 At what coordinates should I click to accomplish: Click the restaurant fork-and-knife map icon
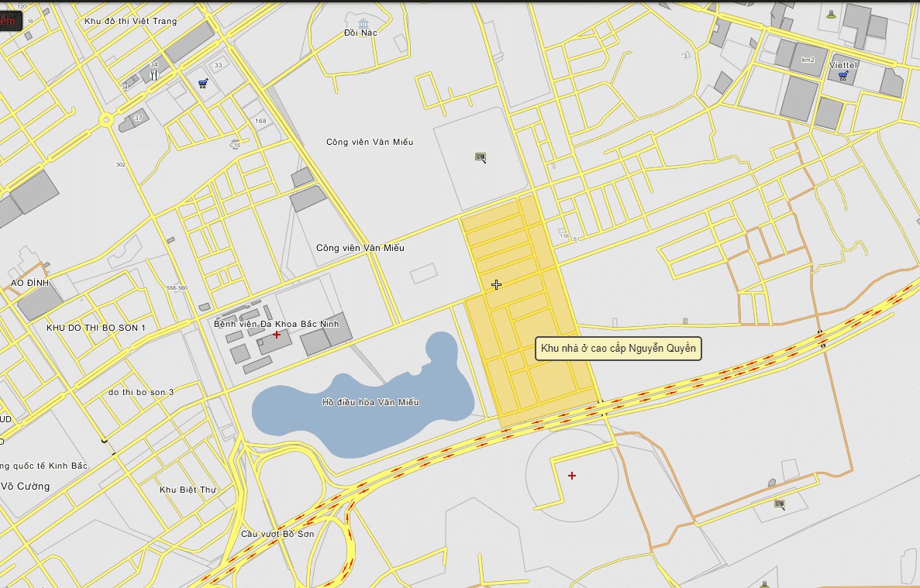tap(153, 74)
